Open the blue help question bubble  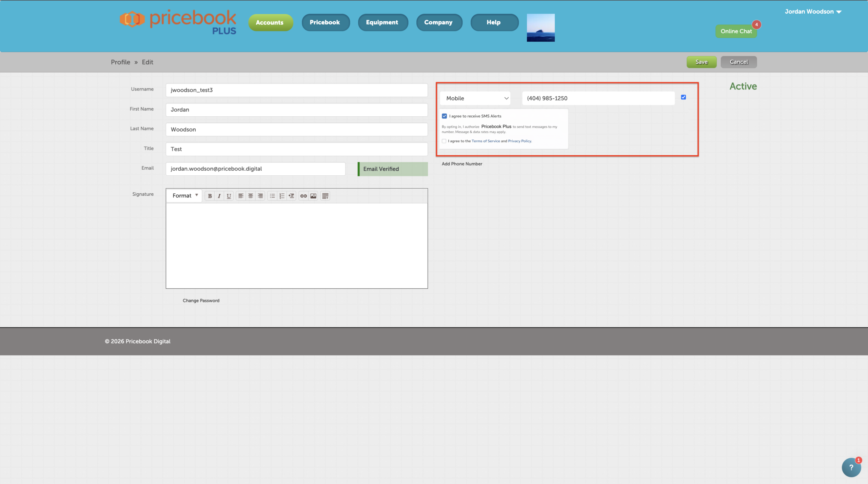pos(851,467)
